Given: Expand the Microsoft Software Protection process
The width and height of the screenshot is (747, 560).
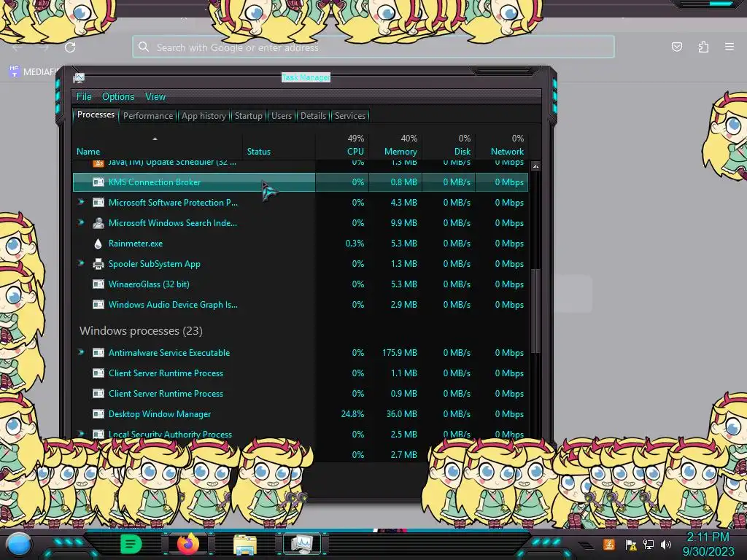Looking at the screenshot, I should coord(81,203).
